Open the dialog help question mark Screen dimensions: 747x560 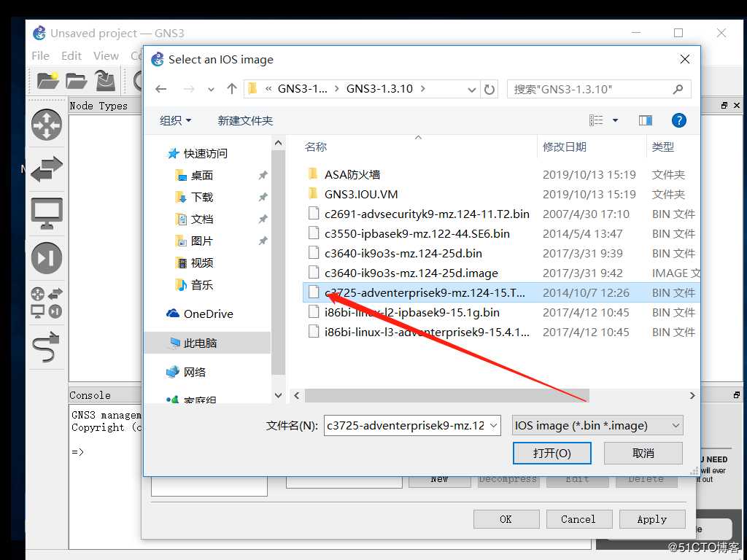point(679,120)
